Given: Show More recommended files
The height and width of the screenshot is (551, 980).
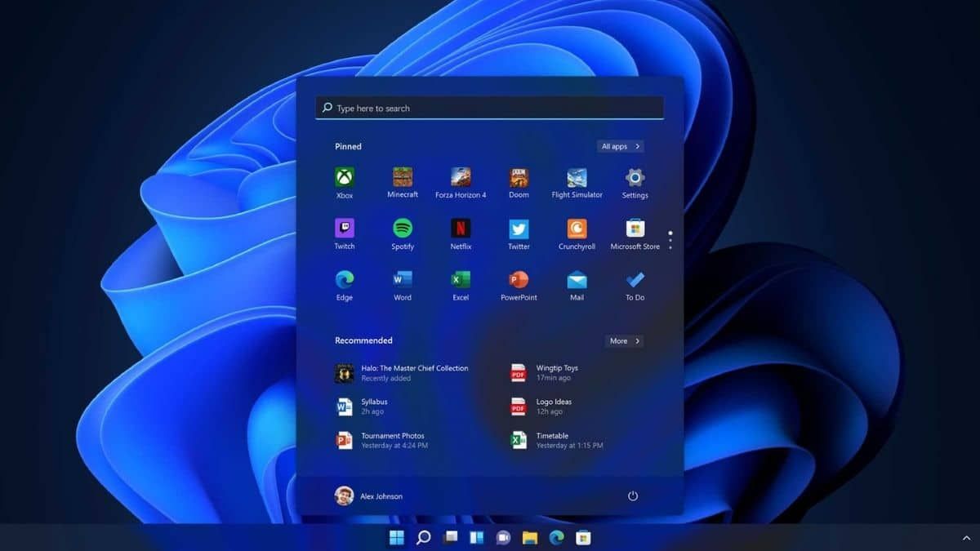Looking at the screenshot, I should coord(623,341).
